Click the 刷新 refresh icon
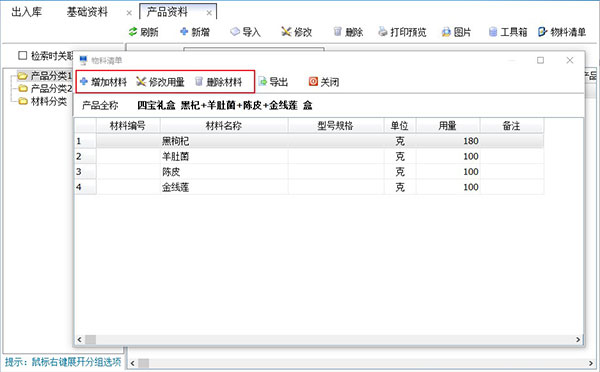Screen dimensions: 600x372 click(133, 32)
